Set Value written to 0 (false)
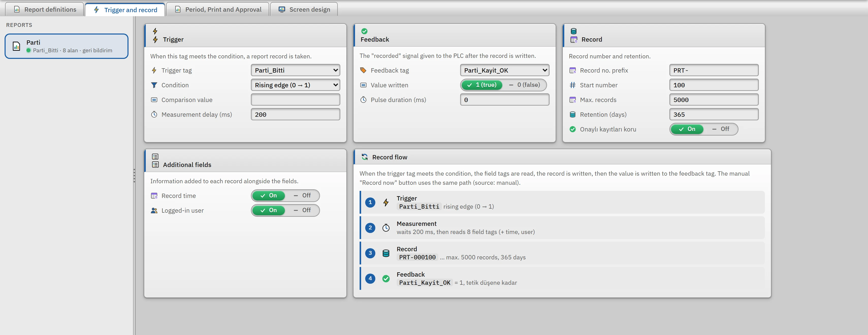Image resolution: width=868 pixels, height=335 pixels. pos(524,85)
